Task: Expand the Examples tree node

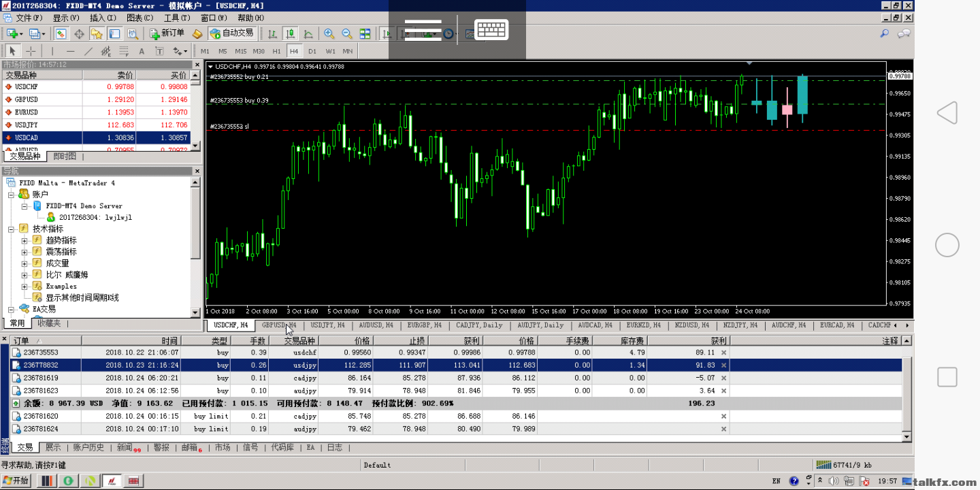Action: click(x=24, y=287)
